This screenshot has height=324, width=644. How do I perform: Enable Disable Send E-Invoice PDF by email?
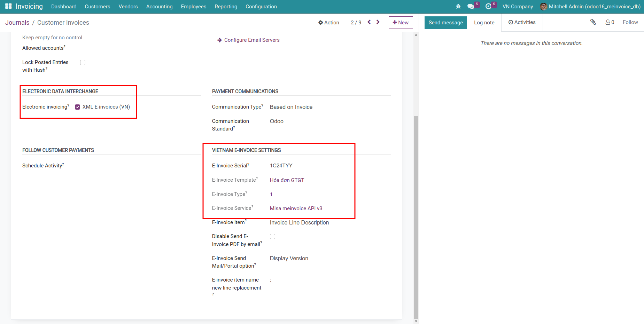coord(272,236)
